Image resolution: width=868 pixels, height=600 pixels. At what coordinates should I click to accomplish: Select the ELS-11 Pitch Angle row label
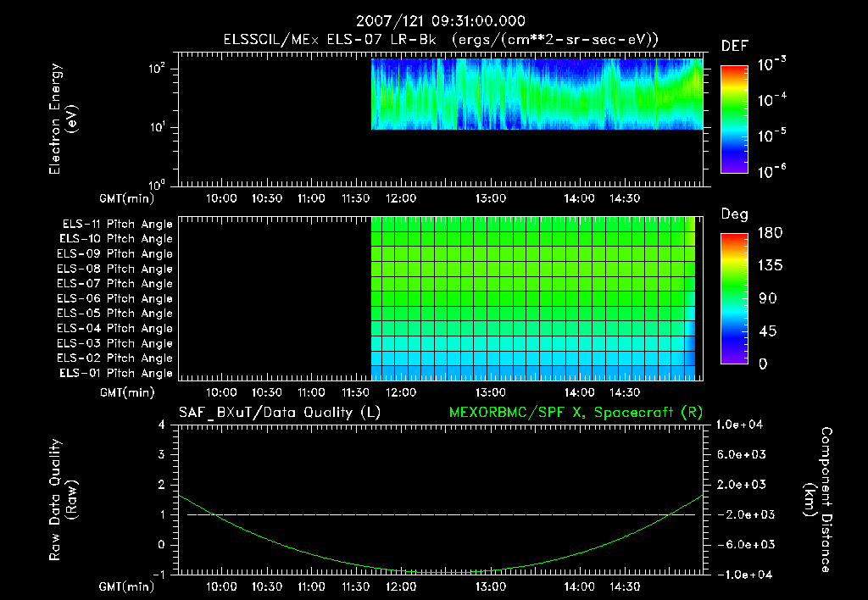click(x=117, y=225)
